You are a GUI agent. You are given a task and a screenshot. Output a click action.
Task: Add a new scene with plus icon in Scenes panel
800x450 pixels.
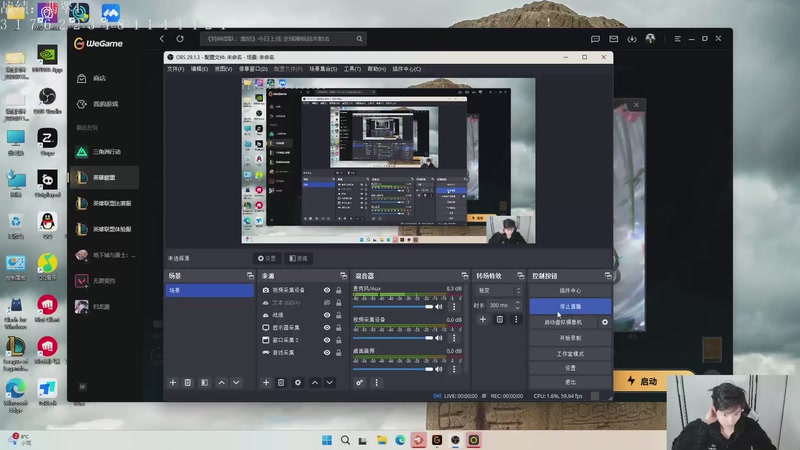click(172, 383)
